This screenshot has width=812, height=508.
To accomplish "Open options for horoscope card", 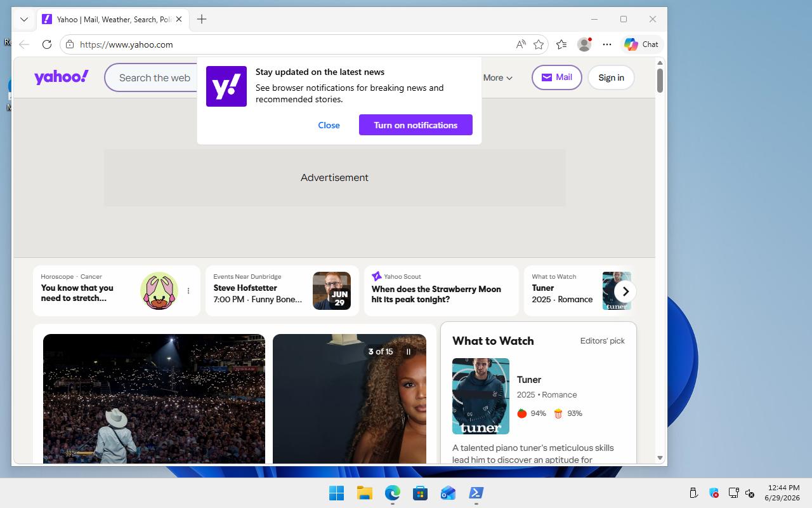I will [188, 291].
